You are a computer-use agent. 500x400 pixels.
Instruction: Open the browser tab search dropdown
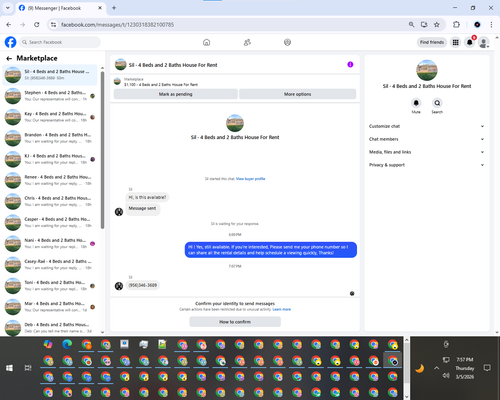coord(8,8)
